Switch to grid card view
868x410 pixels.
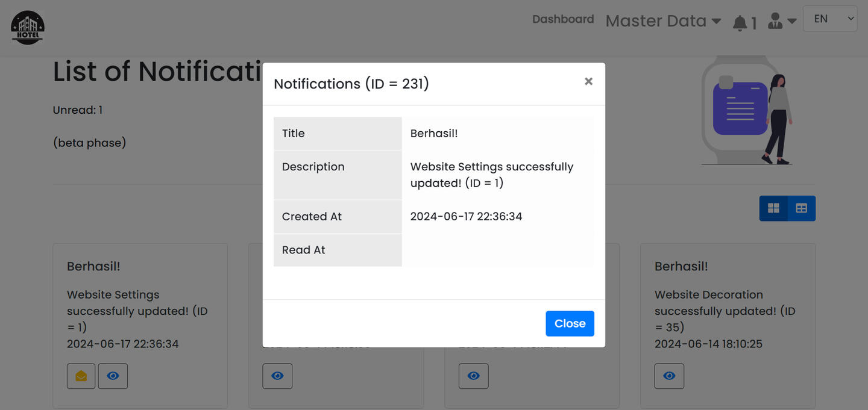773,208
